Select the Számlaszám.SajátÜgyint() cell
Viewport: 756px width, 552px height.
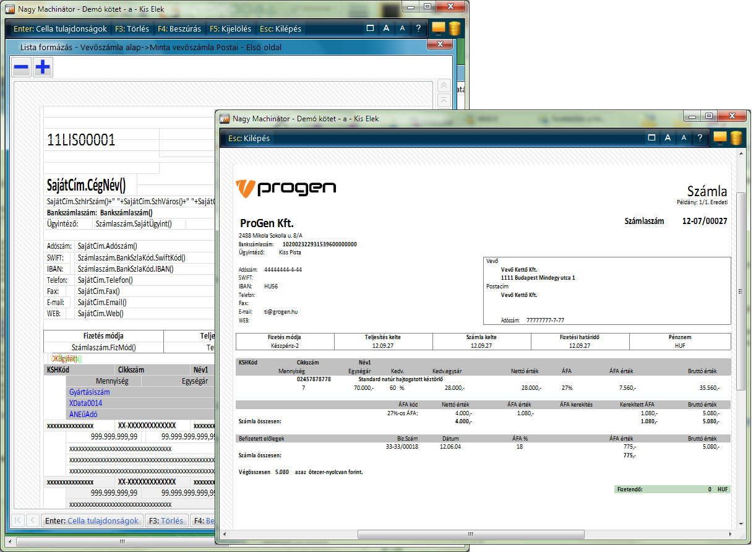pyautogui.click(x=140, y=223)
